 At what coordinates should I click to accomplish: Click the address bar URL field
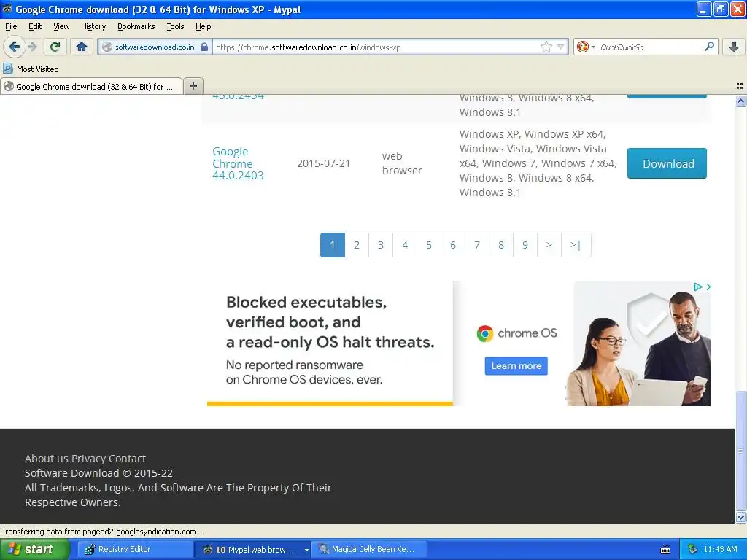coord(376,47)
